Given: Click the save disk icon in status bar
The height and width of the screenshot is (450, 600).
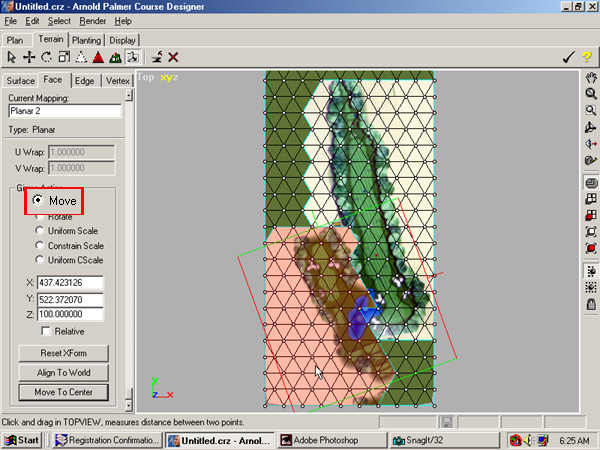Looking at the screenshot, I should pyautogui.click(x=447, y=422).
